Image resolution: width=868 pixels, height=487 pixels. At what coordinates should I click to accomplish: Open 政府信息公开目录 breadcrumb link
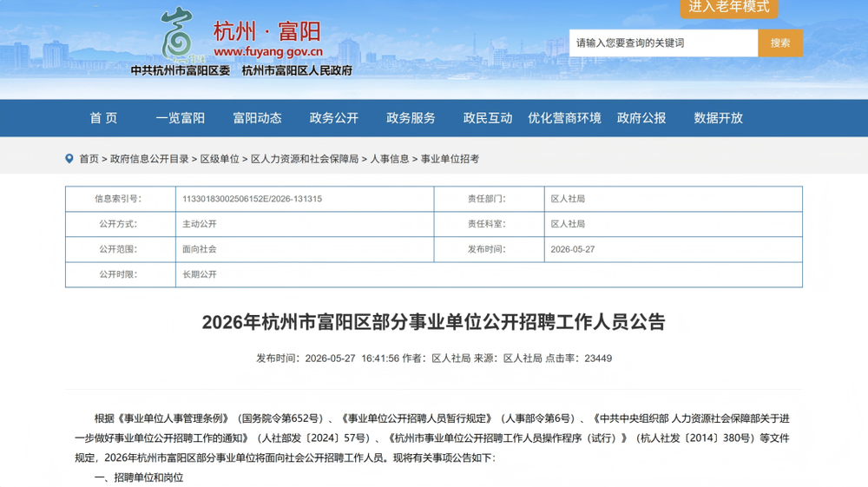tap(149, 159)
